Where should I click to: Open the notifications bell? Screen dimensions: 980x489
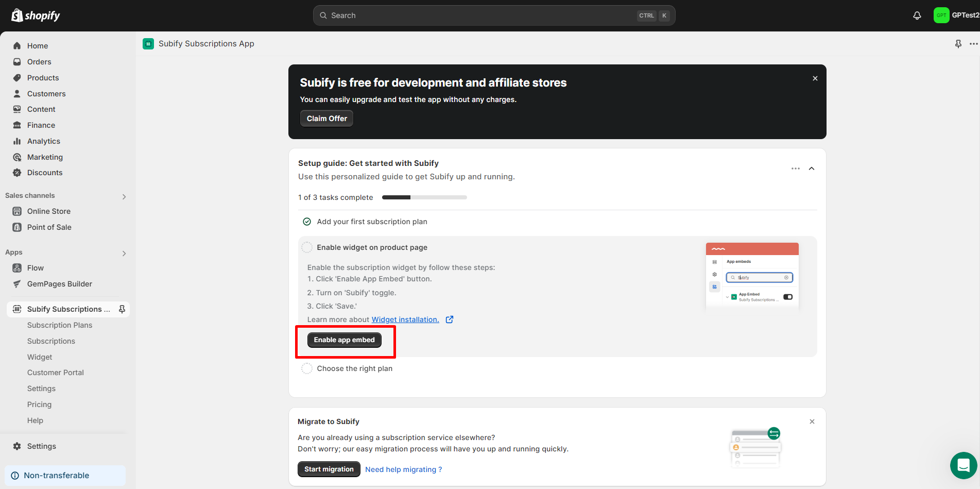point(917,15)
